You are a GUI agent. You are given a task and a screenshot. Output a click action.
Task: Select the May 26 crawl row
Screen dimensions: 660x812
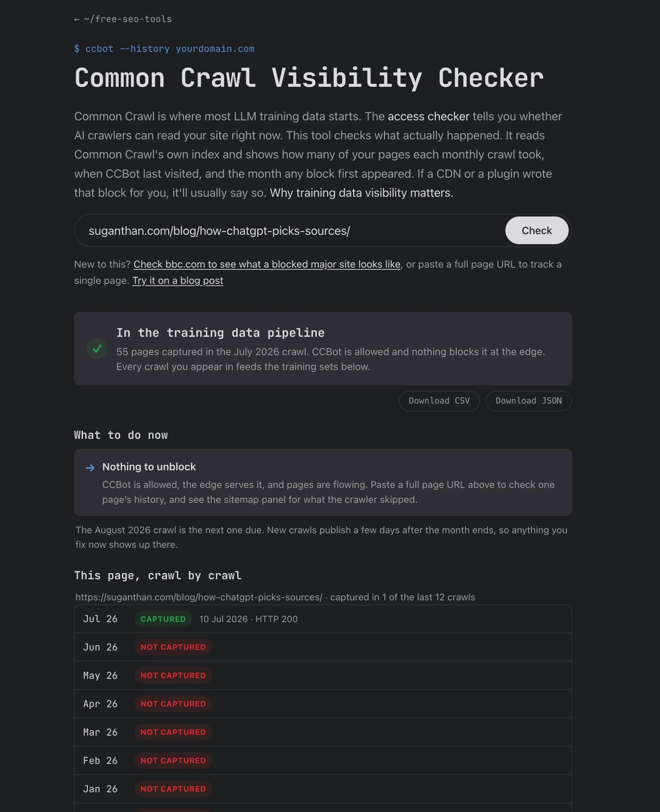(x=323, y=675)
